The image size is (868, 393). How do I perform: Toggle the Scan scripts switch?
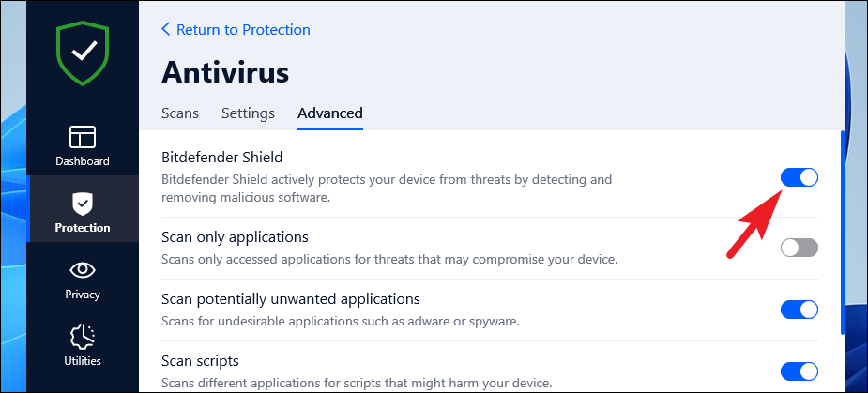[x=799, y=370]
